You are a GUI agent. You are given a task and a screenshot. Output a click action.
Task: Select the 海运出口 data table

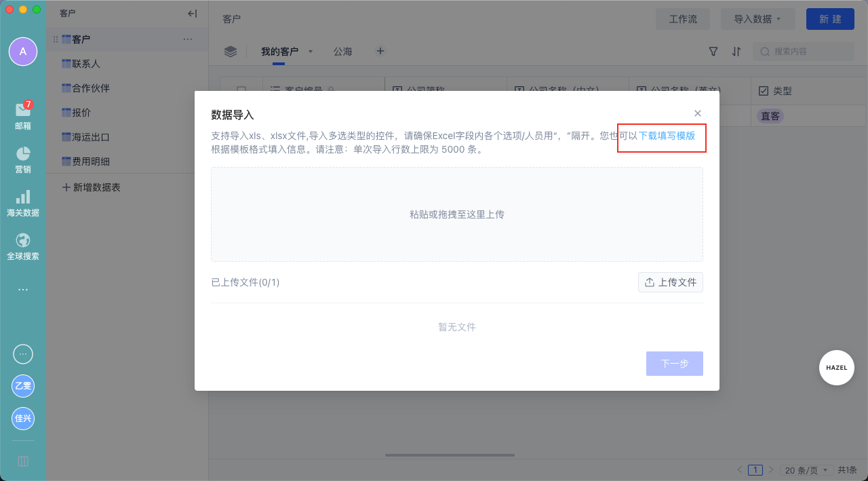(127, 137)
